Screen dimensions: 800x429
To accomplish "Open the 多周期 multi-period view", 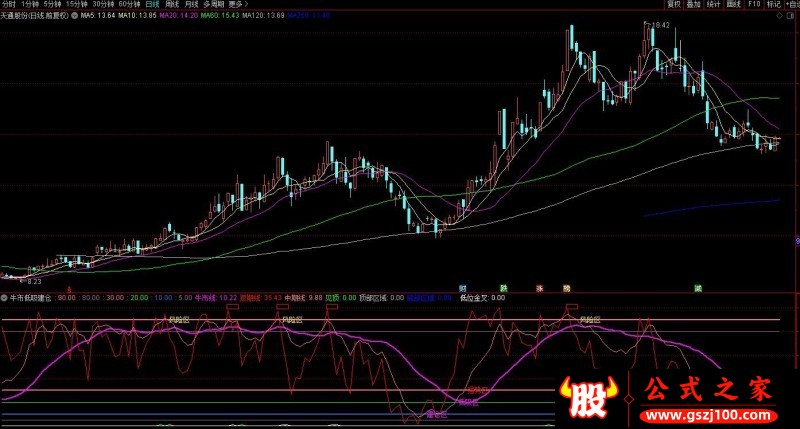I will 213,5.
